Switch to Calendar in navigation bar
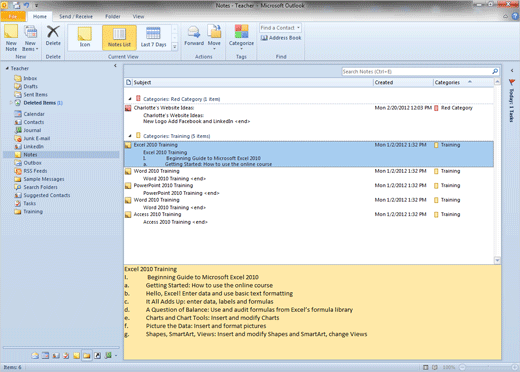The width and height of the screenshot is (520, 372). coord(45,356)
